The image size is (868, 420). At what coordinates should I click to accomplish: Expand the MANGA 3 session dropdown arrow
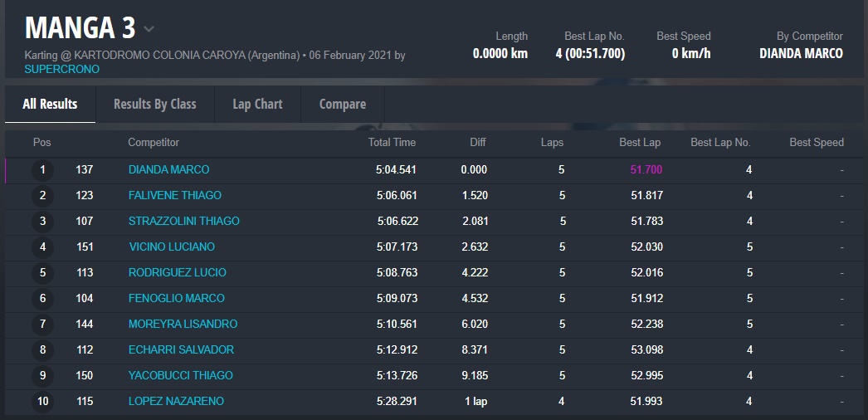tap(149, 29)
